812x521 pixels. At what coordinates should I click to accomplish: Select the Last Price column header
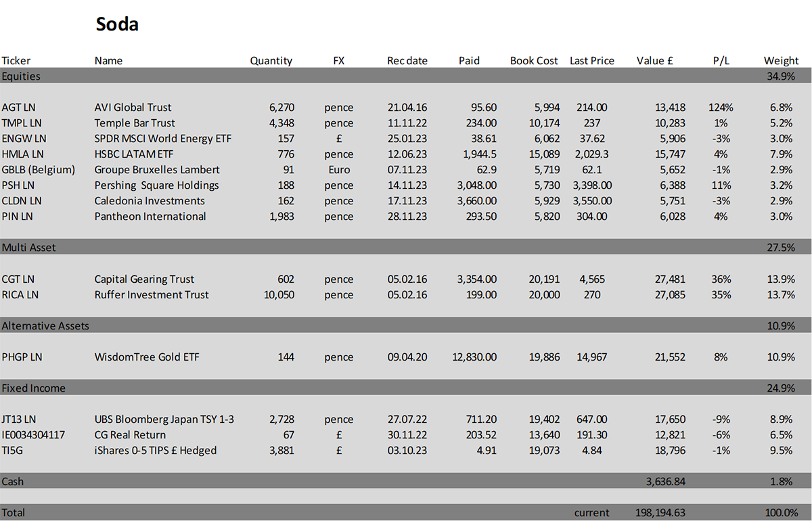click(x=592, y=60)
